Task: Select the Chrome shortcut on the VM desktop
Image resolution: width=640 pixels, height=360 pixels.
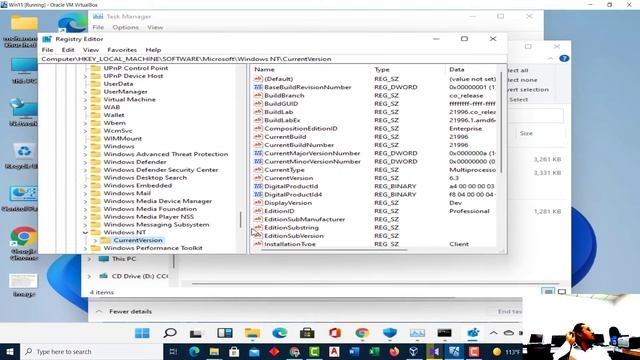Action: pyautogui.click(x=23, y=243)
